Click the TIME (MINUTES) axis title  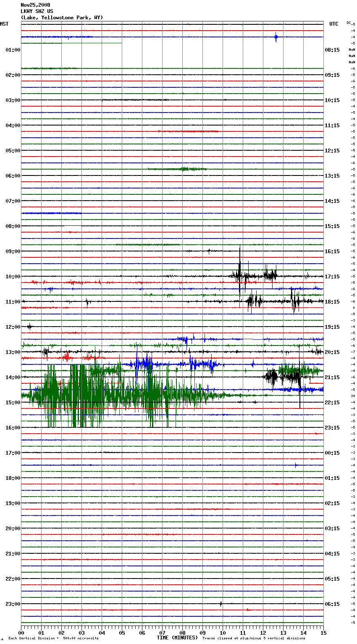coord(177,638)
